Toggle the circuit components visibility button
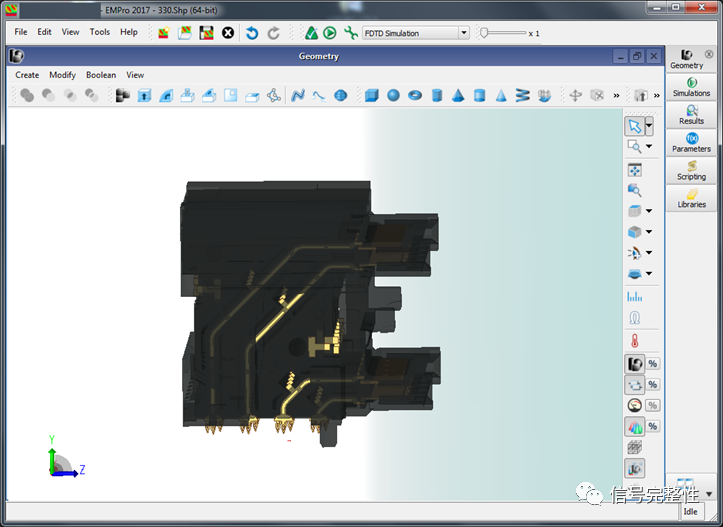This screenshot has width=723, height=527. point(634,385)
